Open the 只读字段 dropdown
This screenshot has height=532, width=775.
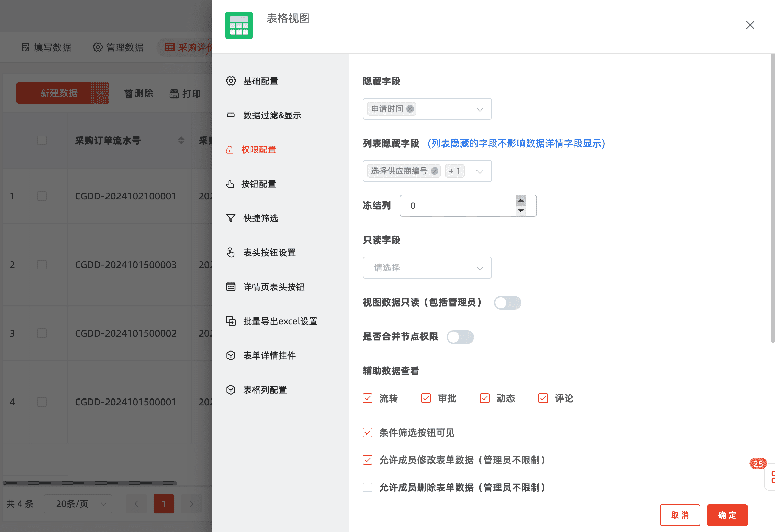[x=427, y=268]
